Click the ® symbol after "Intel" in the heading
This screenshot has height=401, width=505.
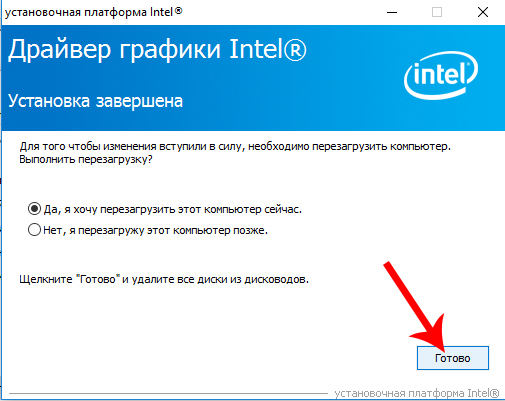pos(295,50)
